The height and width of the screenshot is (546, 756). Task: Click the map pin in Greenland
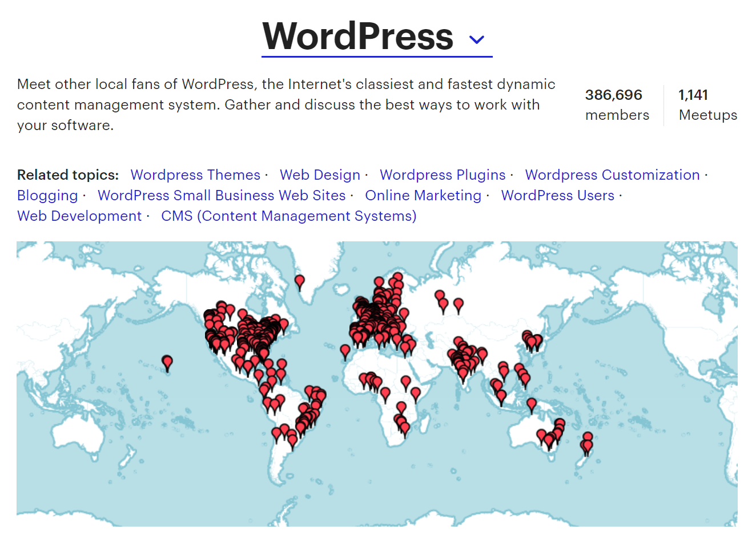point(299,281)
